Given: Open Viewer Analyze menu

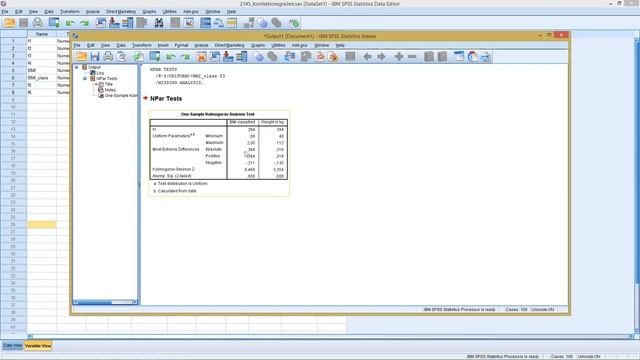Looking at the screenshot, I should pos(201,45).
